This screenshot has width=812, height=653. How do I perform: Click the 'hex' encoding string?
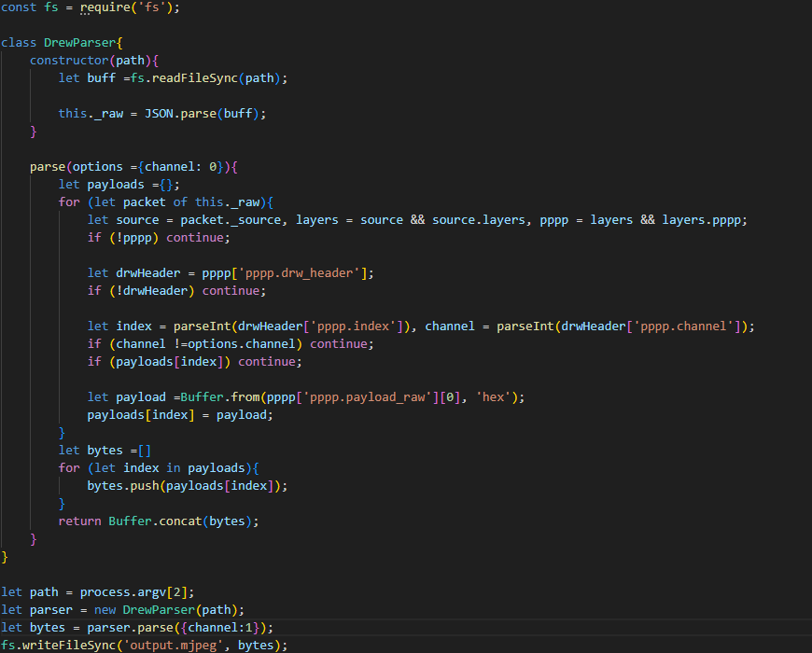pos(494,397)
